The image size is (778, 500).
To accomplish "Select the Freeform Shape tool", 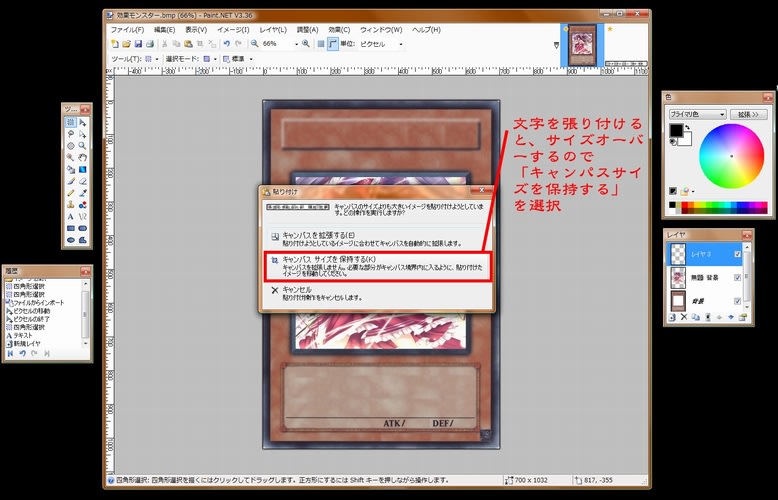I will pos(82,240).
